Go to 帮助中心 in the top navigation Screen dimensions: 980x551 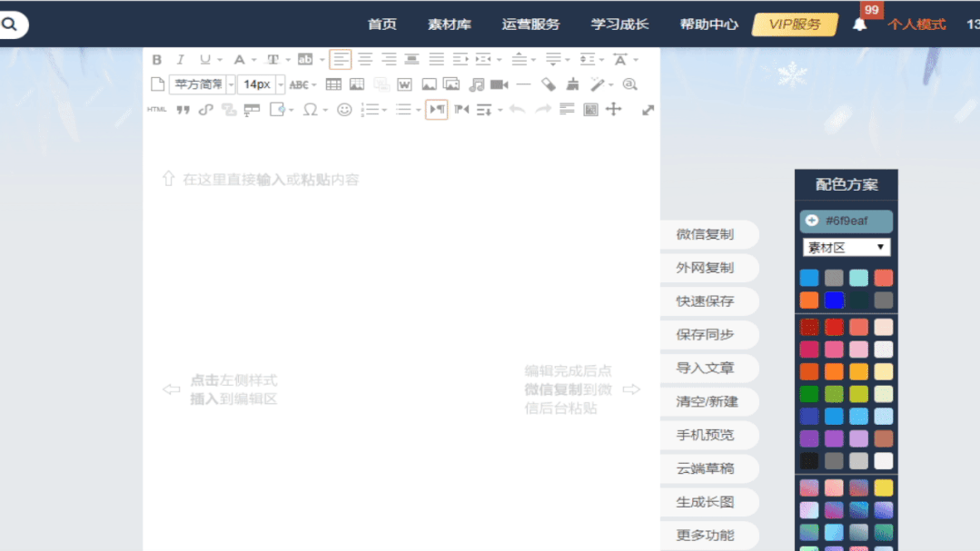[x=708, y=25]
